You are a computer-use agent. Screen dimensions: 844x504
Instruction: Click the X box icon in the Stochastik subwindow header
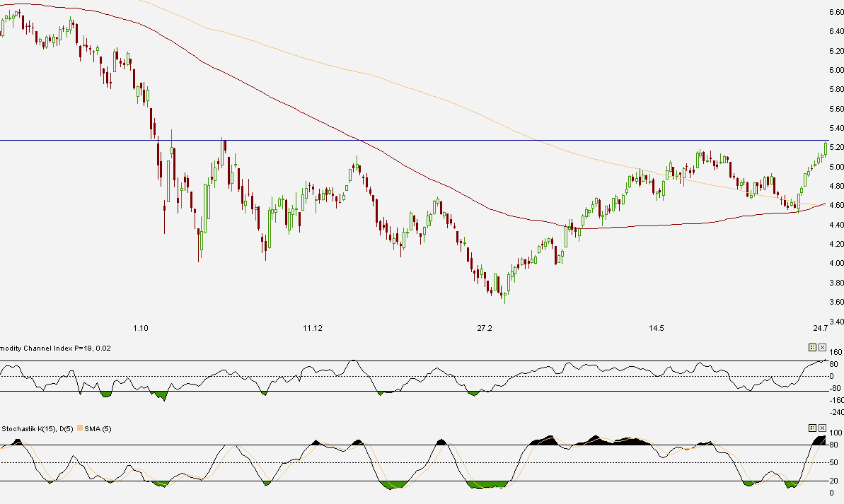(822, 428)
